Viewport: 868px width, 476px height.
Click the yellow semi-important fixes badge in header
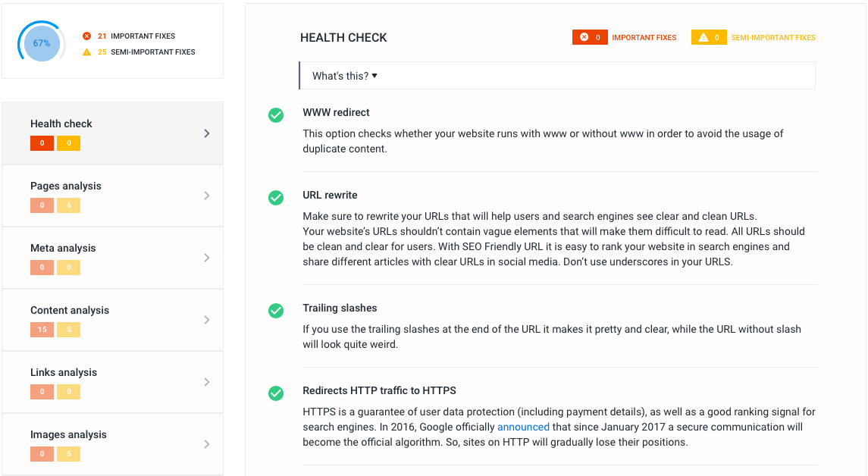tap(709, 37)
